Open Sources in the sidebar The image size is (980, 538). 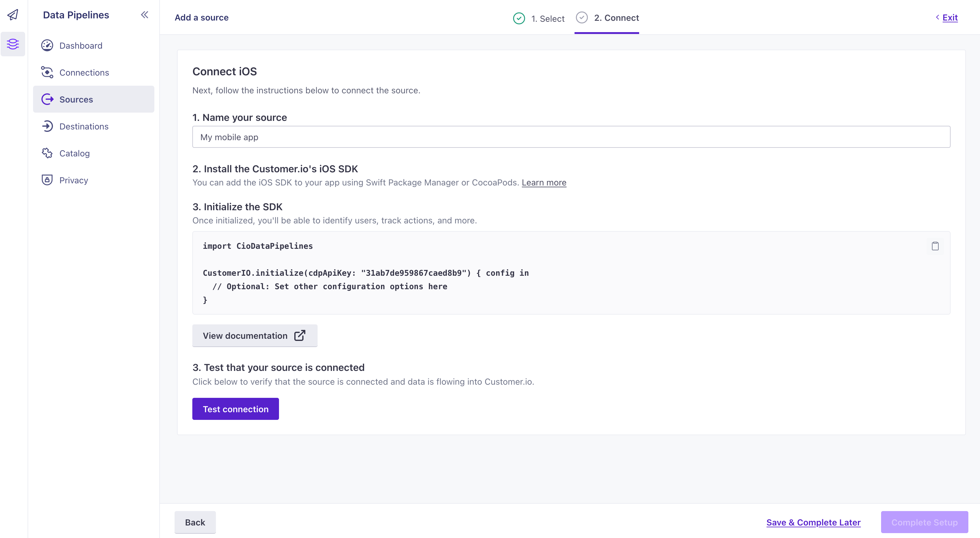coord(94,99)
